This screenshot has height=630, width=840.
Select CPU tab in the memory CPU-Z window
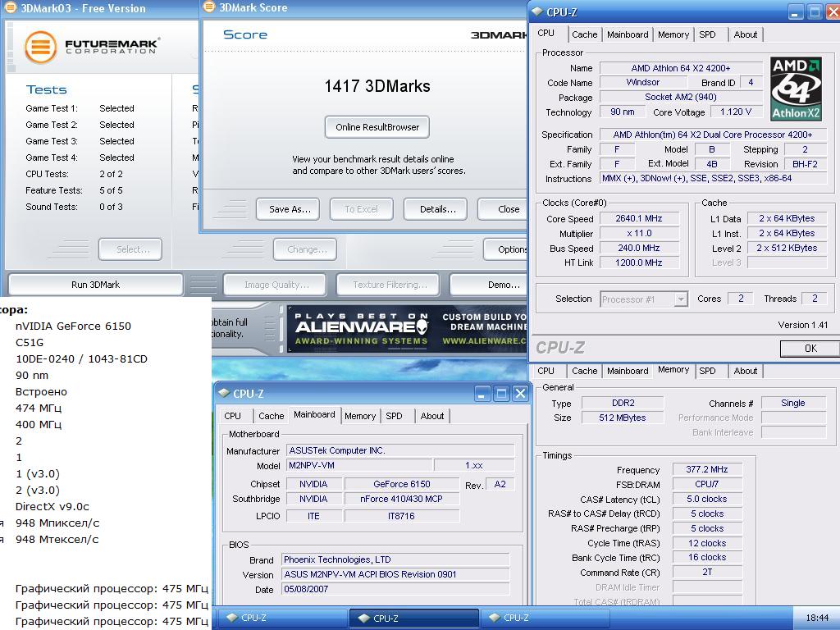coord(546,371)
